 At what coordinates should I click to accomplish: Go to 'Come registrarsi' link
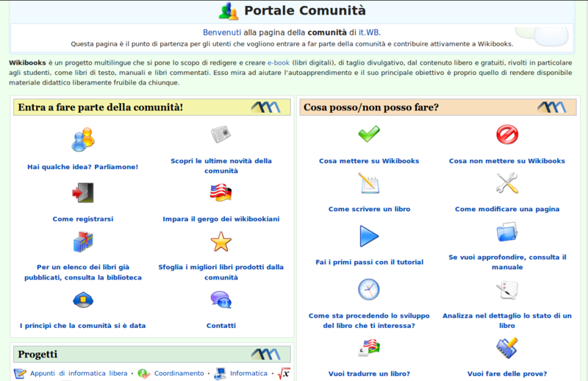pyautogui.click(x=83, y=219)
